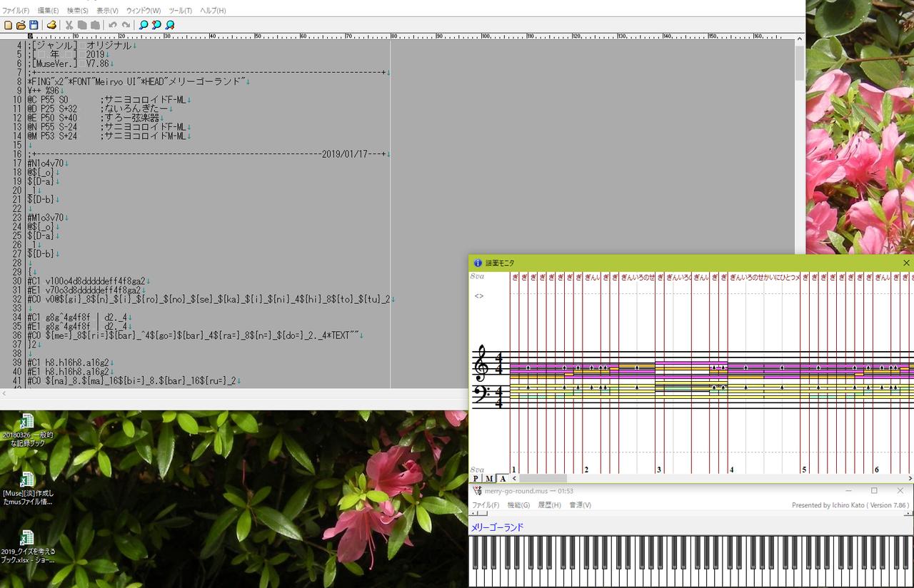Click the scissors Cut icon
914x588 pixels.
click(x=69, y=25)
